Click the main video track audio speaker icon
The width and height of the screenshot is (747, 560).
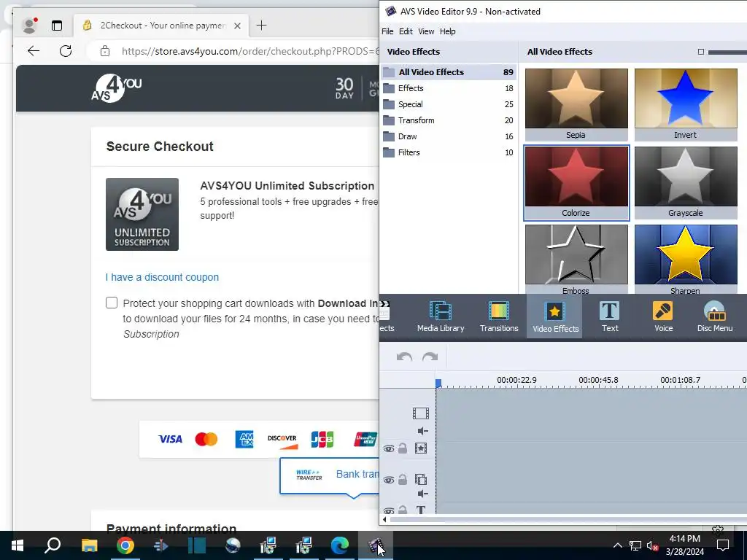click(422, 431)
